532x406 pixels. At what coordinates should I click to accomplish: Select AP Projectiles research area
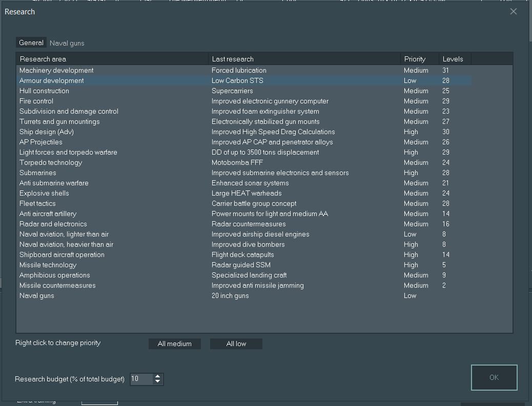point(244,142)
